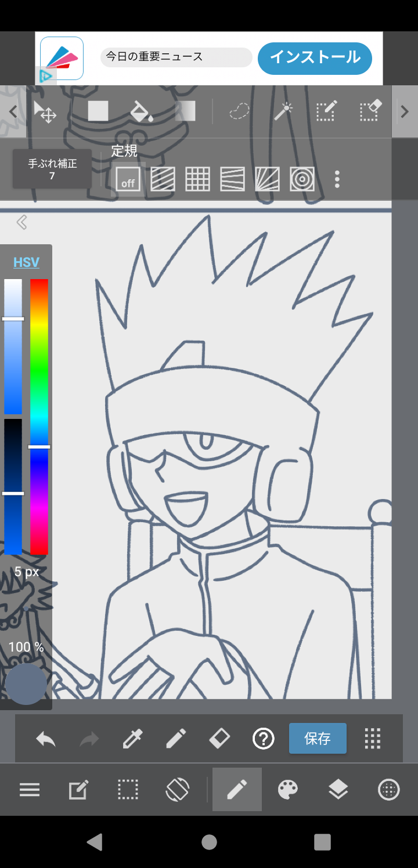The height and width of the screenshot is (868, 418).
Task: Redo the undone stroke
Action: (x=89, y=739)
